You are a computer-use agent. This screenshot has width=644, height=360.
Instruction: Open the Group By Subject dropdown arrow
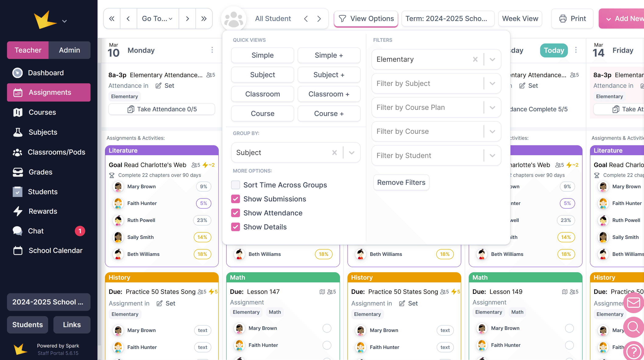click(x=351, y=152)
